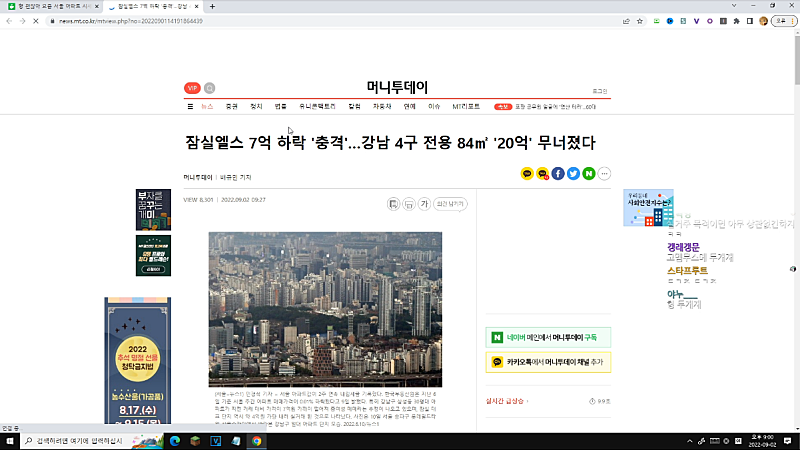Switch to the first browser tab
Viewport: 800px width, 450px height.
51,7
